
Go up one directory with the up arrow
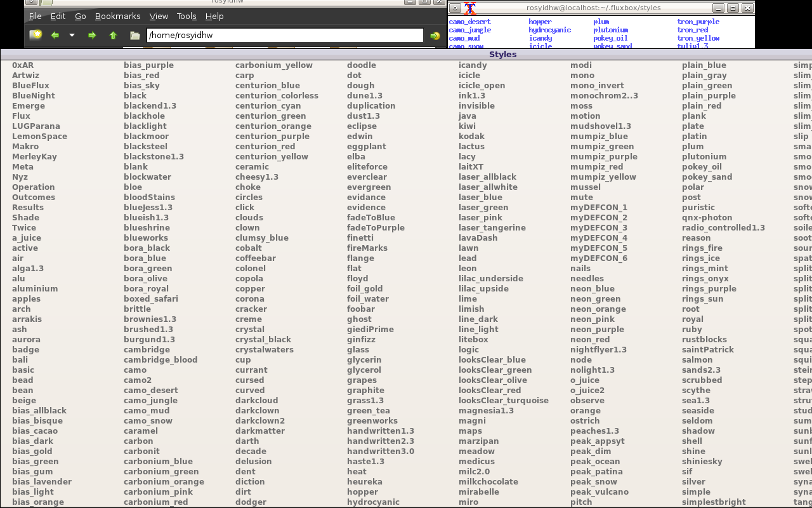tap(113, 35)
